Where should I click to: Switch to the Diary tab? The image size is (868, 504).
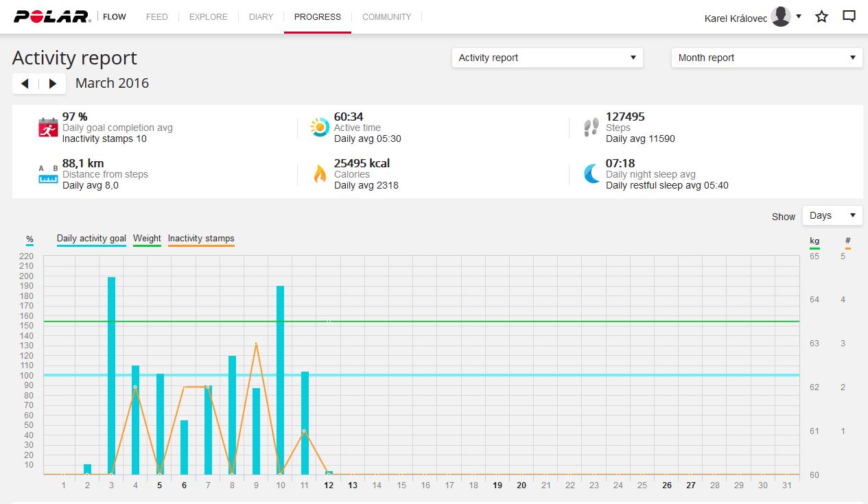coord(261,16)
